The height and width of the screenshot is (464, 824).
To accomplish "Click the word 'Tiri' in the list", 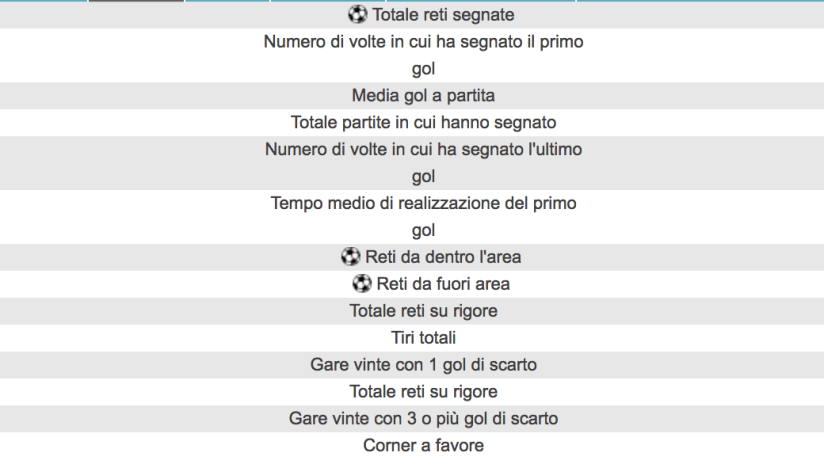I will (404, 338).
